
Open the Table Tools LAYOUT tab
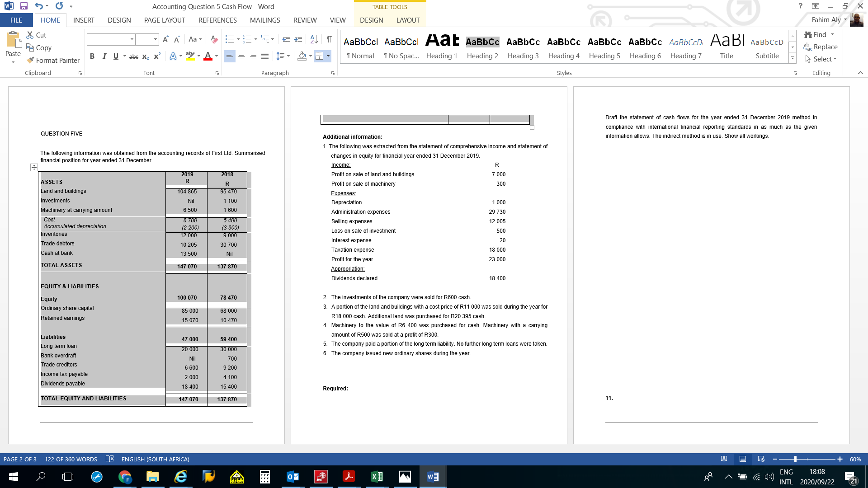tap(407, 20)
